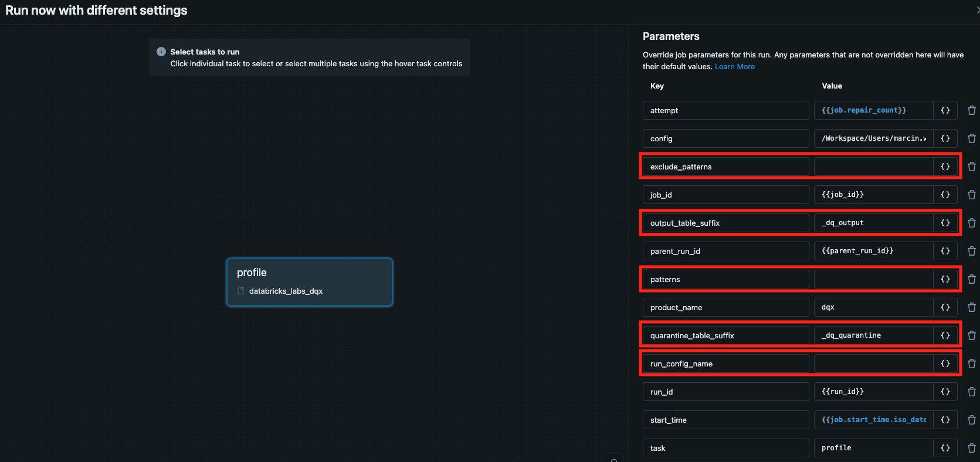Click the info icon beside Select tasks
Viewport: 980px width, 462px height.
(x=161, y=52)
